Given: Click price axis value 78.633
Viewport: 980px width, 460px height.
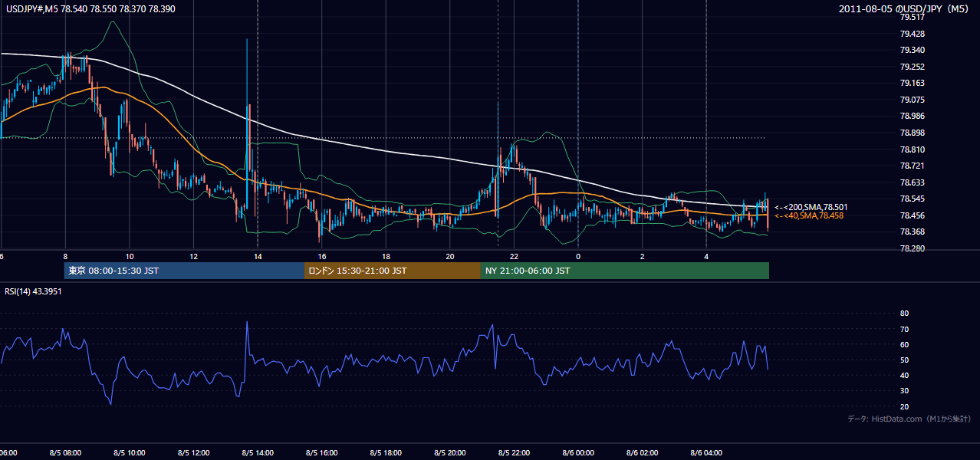Looking at the screenshot, I should [x=912, y=182].
